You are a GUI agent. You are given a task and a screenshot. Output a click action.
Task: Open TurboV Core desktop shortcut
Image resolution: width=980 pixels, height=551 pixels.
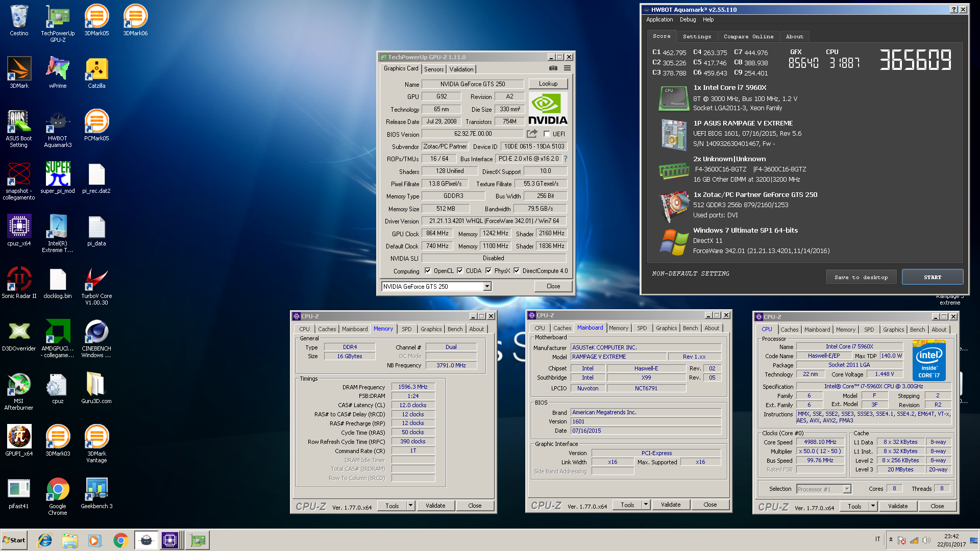click(x=96, y=286)
